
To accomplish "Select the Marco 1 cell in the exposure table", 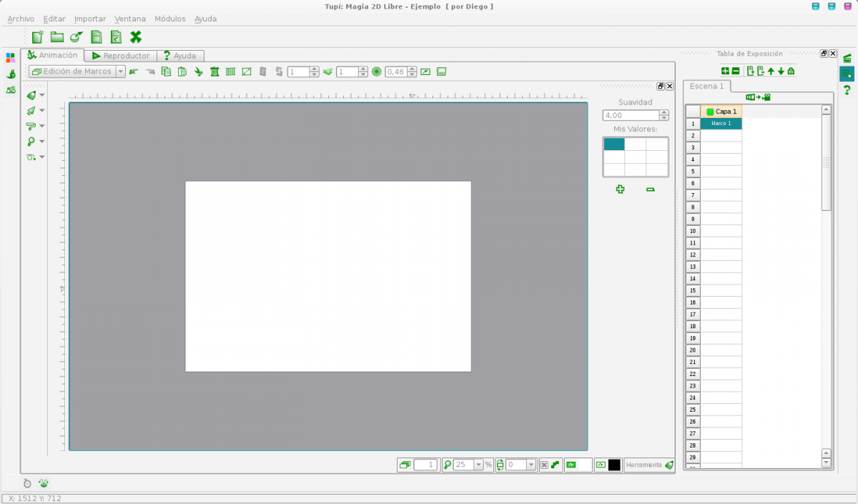I will pyautogui.click(x=721, y=123).
